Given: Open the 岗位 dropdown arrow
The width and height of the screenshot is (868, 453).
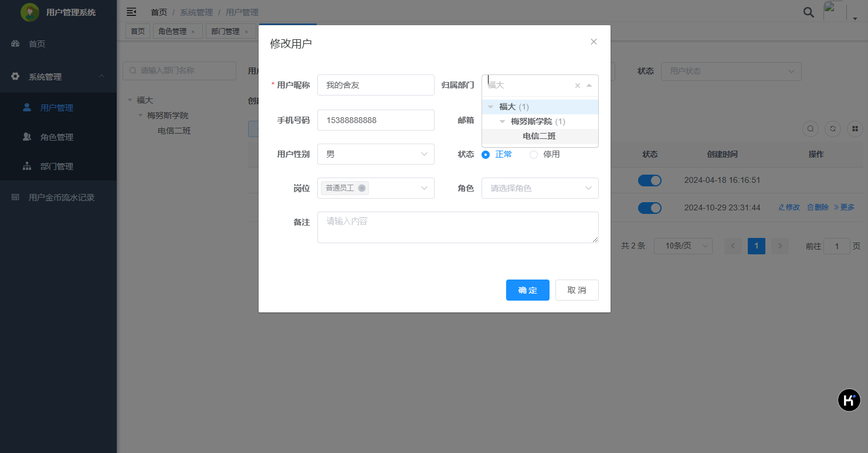Looking at the screenshot, I should click(x=424, y=188).
